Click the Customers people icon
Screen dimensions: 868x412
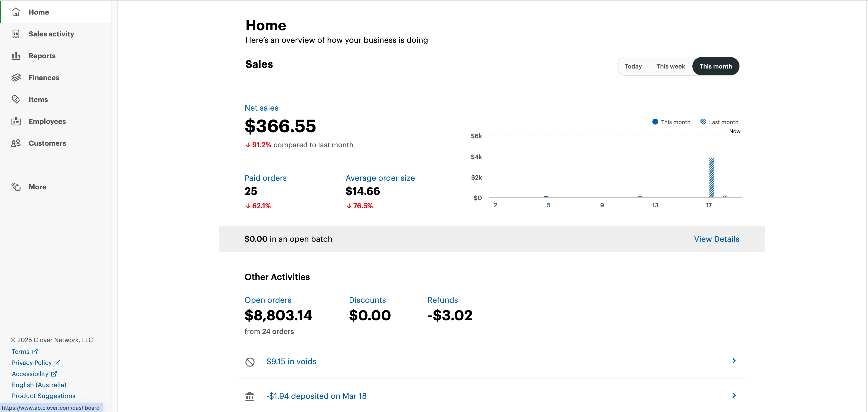pos(16,143)
